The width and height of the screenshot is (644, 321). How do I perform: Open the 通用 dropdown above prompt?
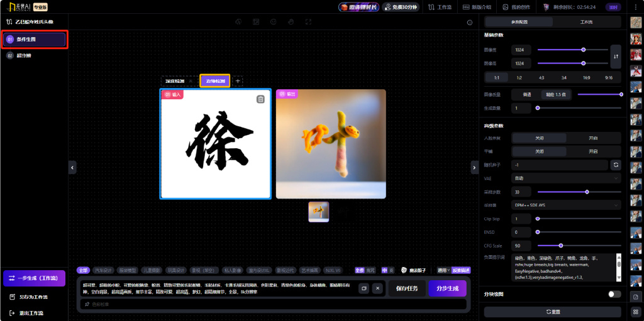[443, 270]
